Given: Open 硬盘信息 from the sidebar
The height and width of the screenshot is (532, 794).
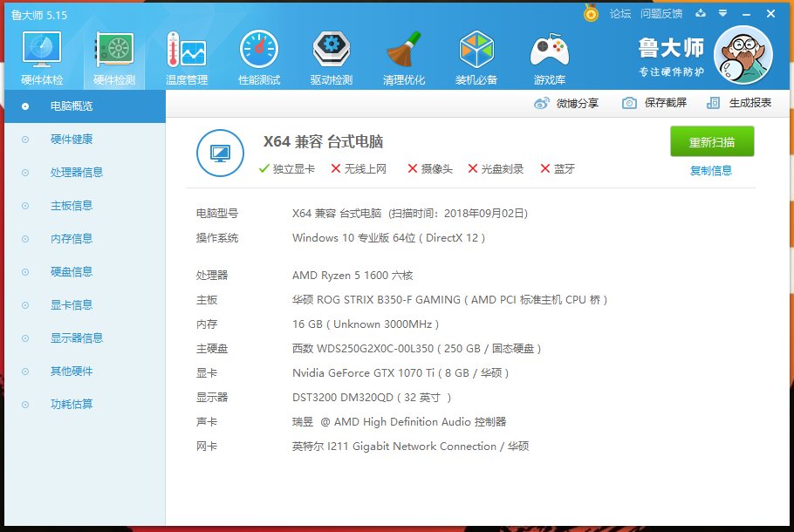Looking at the screenshot, I should 72,272.
